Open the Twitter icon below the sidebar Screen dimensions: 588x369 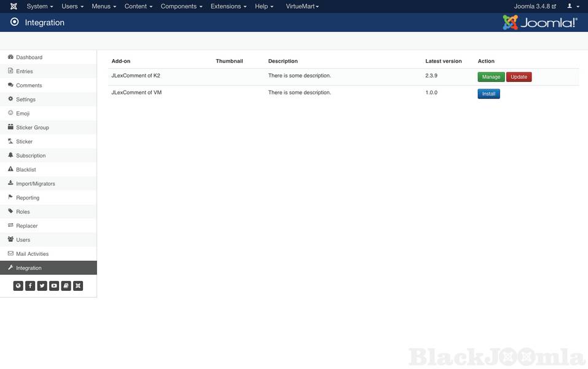click(42, 286)
